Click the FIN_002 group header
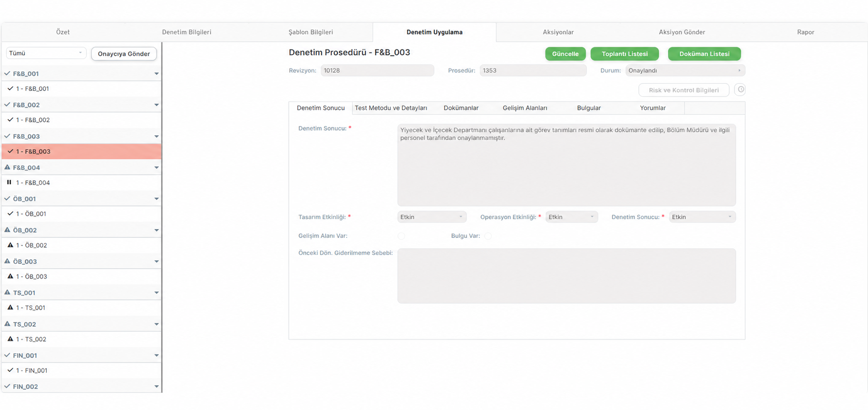868x410 pixels. click(x=81, y=386)
